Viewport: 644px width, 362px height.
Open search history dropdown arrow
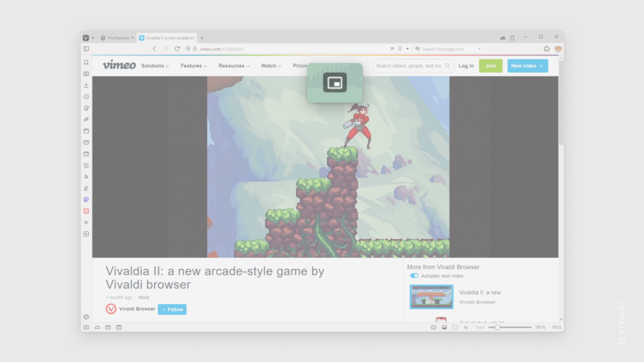click(479, 49)
